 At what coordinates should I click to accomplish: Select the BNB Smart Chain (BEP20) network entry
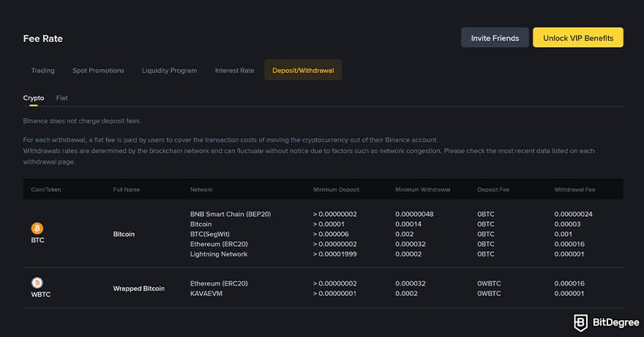coord(231,214)
